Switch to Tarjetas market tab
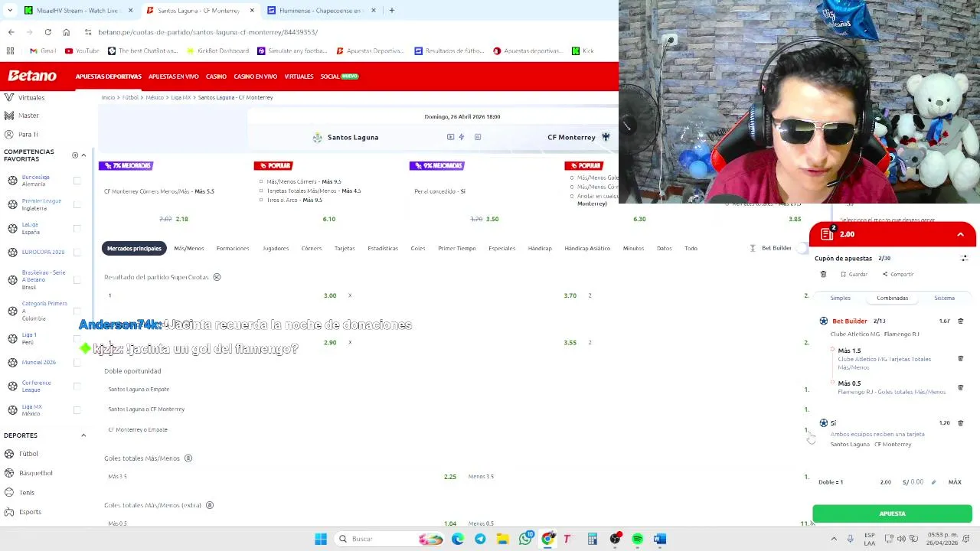This screenshot has width=980, height=551. [x=345, y=248]
